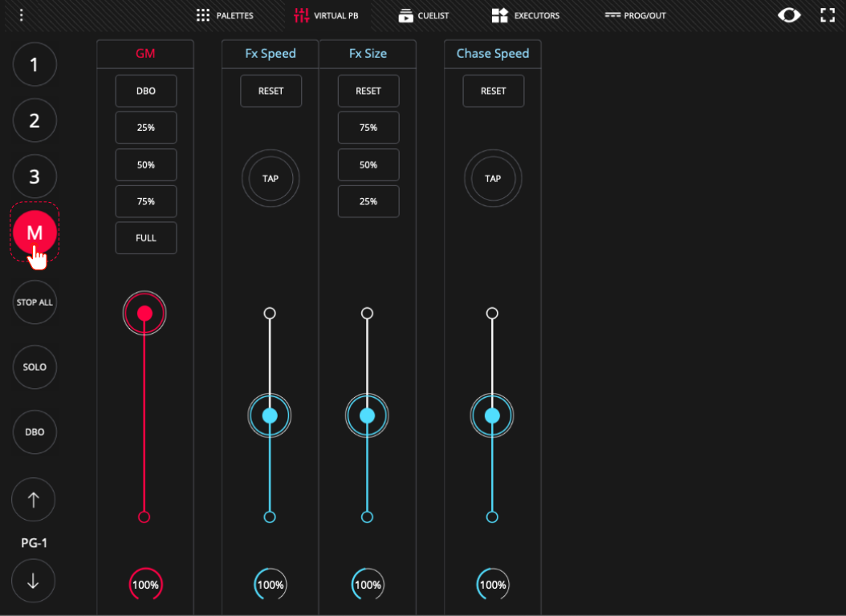Set GM to 25% preset
The image size is (846, 616).
pyautogui.click(x=145, y=128)
